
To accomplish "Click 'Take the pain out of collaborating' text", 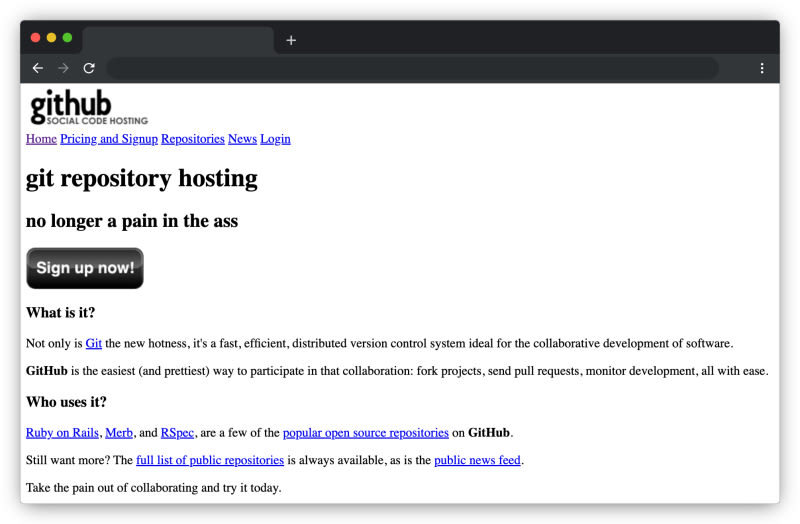I will (154, 488).
